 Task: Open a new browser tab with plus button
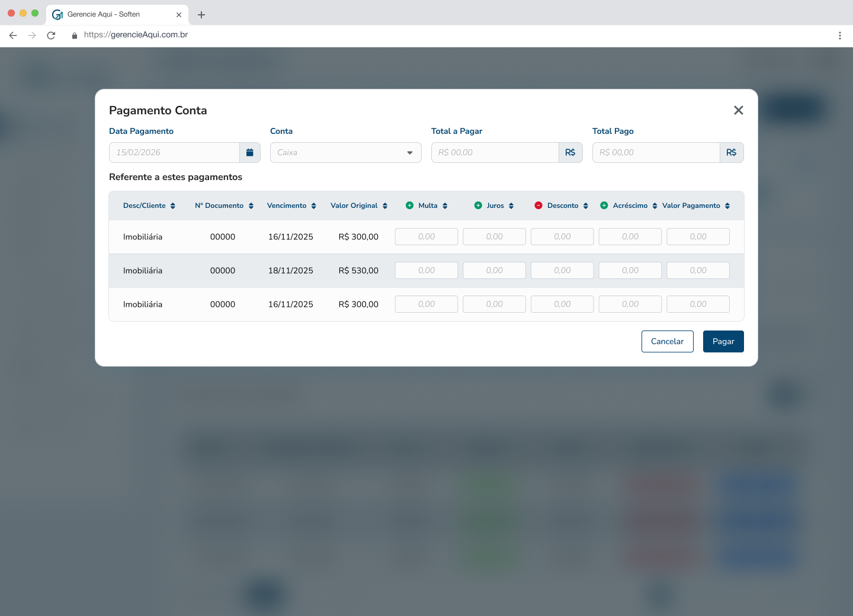click(201, 15)
